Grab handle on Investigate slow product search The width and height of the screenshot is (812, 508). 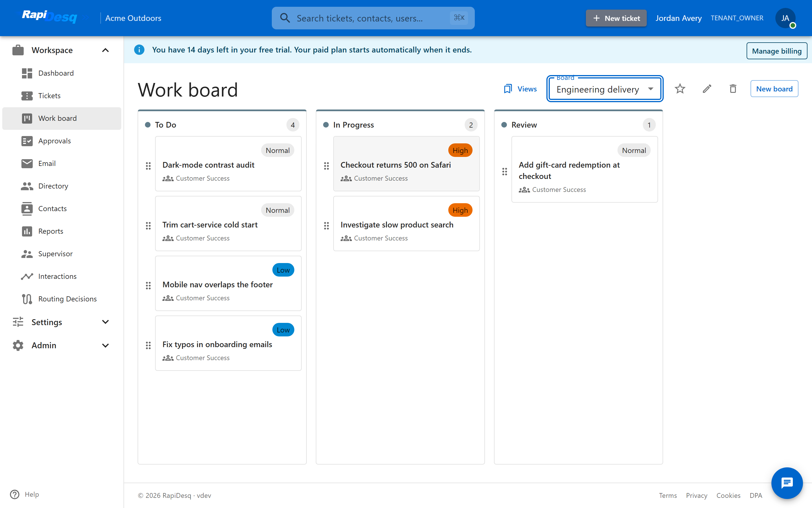[326, 225]
